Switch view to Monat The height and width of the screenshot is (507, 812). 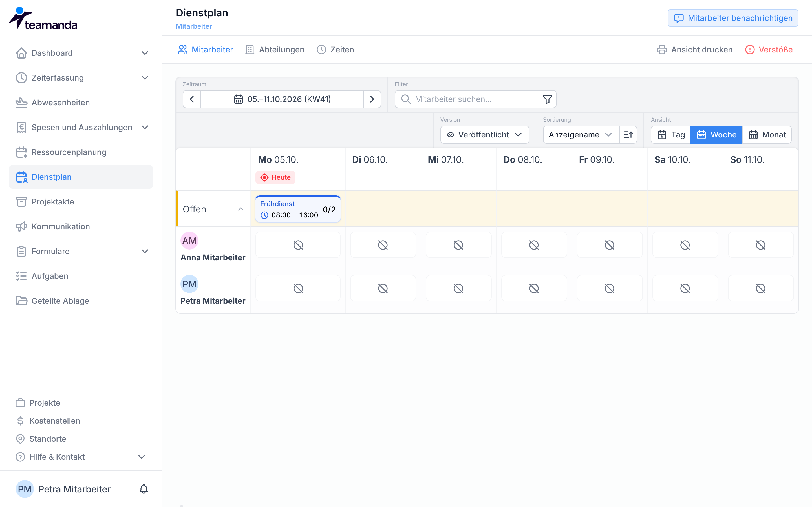click(767, 135)
